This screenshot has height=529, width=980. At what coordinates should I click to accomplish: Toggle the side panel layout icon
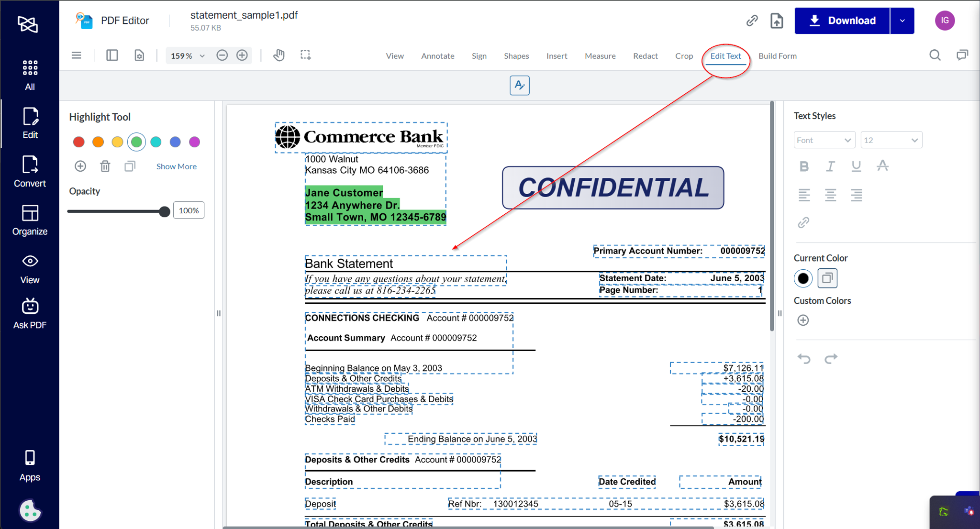coord(112,55)
